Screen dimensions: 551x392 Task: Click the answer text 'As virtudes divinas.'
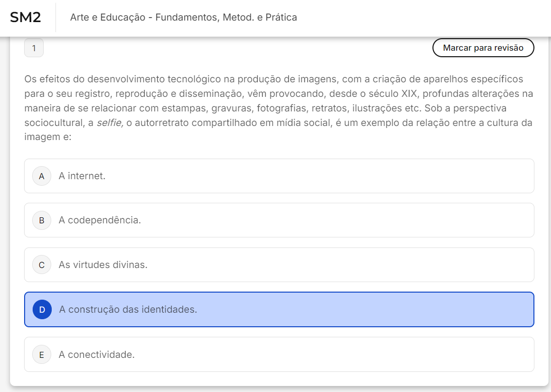click(103, 265)
